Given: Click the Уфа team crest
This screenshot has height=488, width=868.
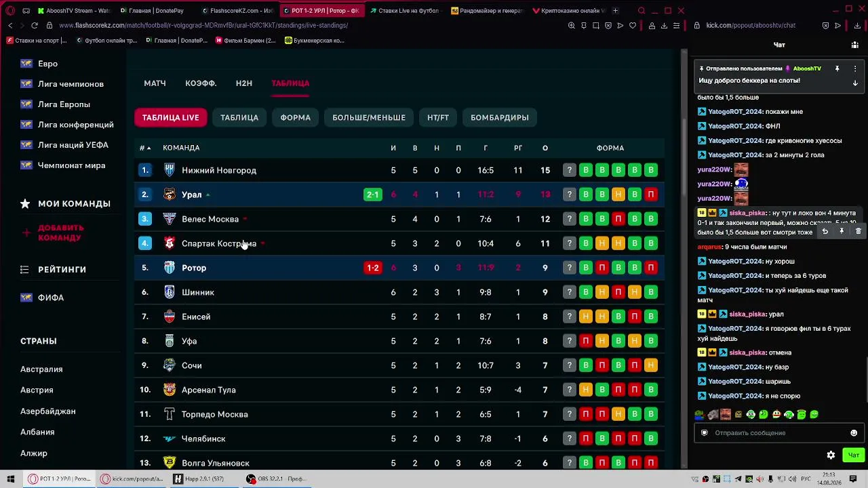Looking at the screenshot, I should [x=170, y=341].
